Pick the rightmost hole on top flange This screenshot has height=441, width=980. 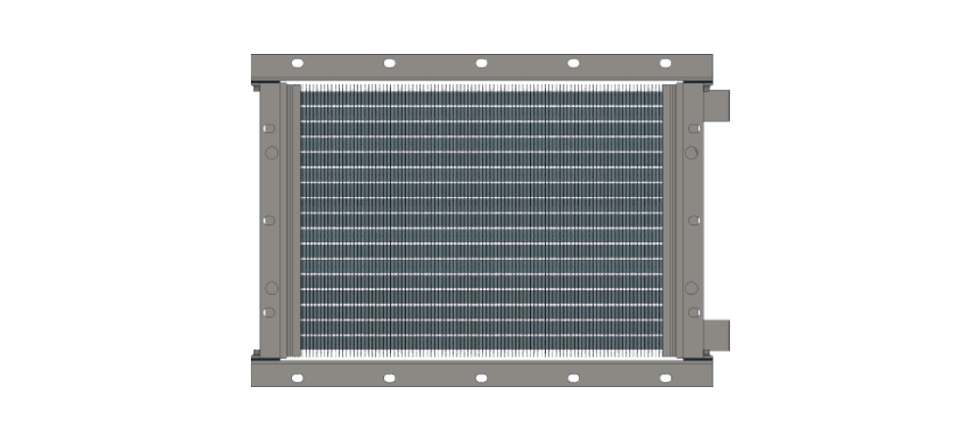click(665, 63)
